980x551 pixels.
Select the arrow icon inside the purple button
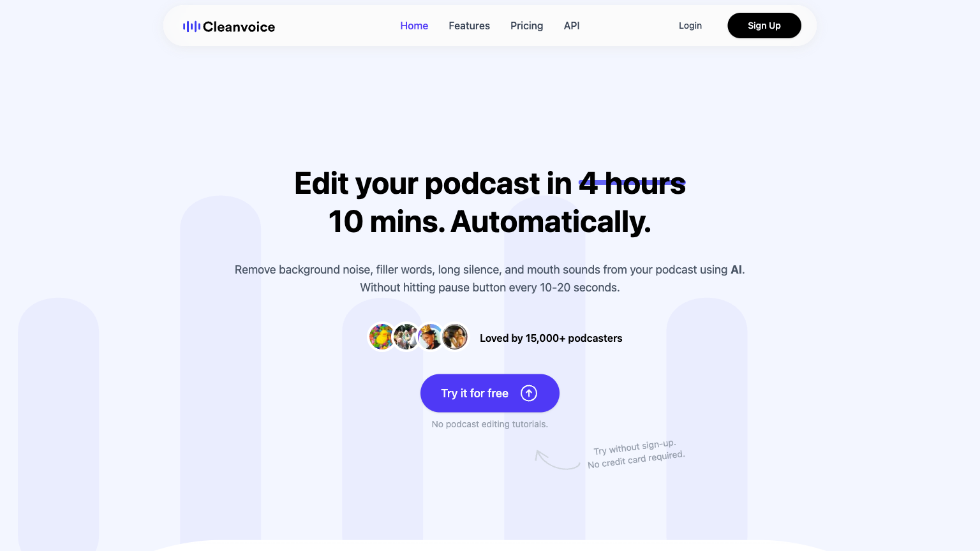[528, 393]
